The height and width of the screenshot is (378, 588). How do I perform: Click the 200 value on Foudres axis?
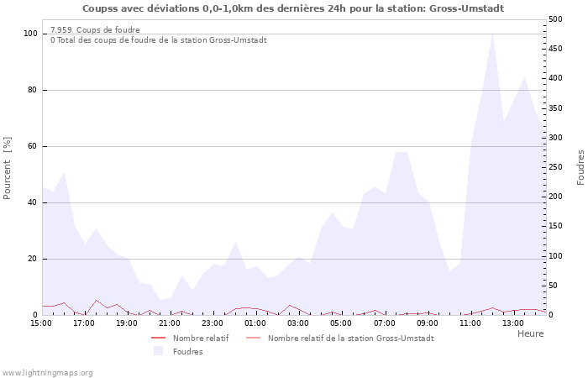coord(555,197)
